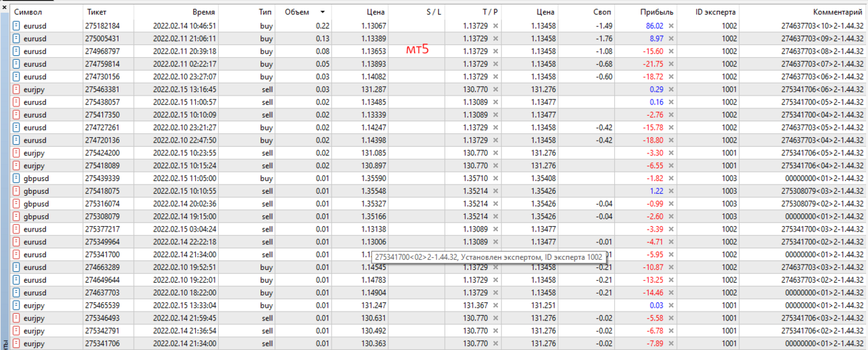Image resolution: width=868 pixels, height=350 pixels.
Task: Click the buy icon of eurusd ticket 275005431
Action: coord(17,38)
